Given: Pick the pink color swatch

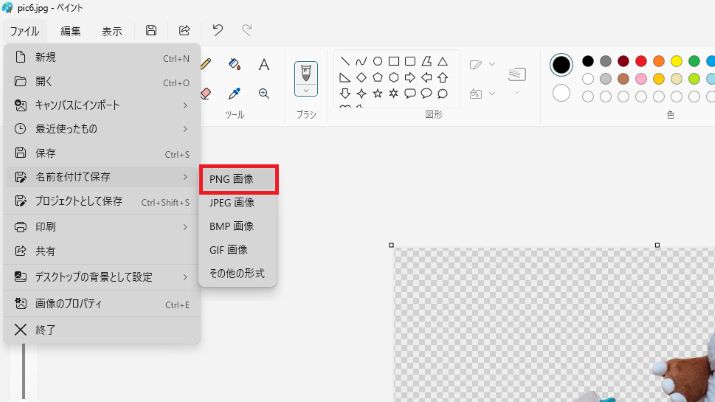Looking at the screenshot, I should click(641, 79).
